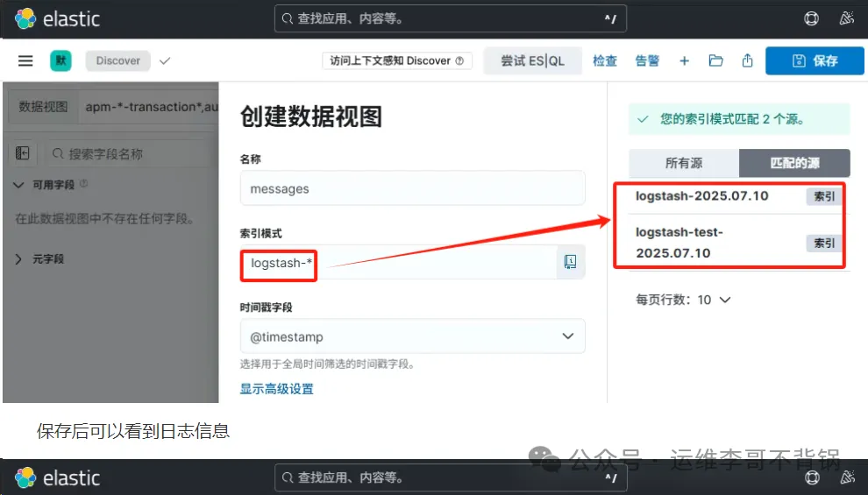Click the plus icon for new session
This screenshot has width=868, height=495.
pyautogui.click(x=685, y=60)
